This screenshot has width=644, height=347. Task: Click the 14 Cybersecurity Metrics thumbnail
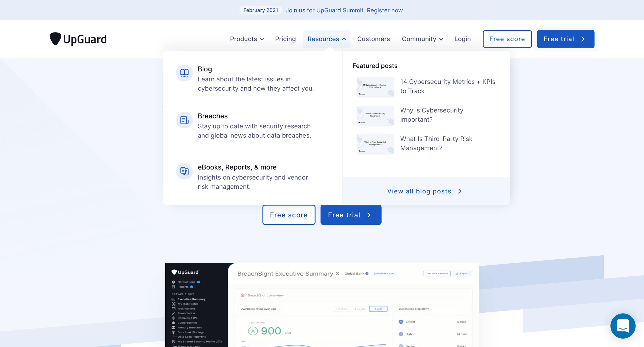[375, 87]
